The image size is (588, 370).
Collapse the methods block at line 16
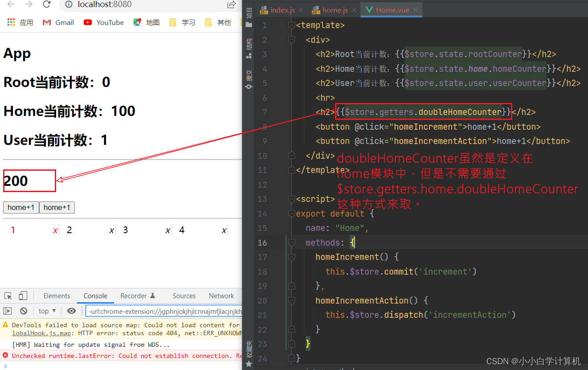point(292,243)
